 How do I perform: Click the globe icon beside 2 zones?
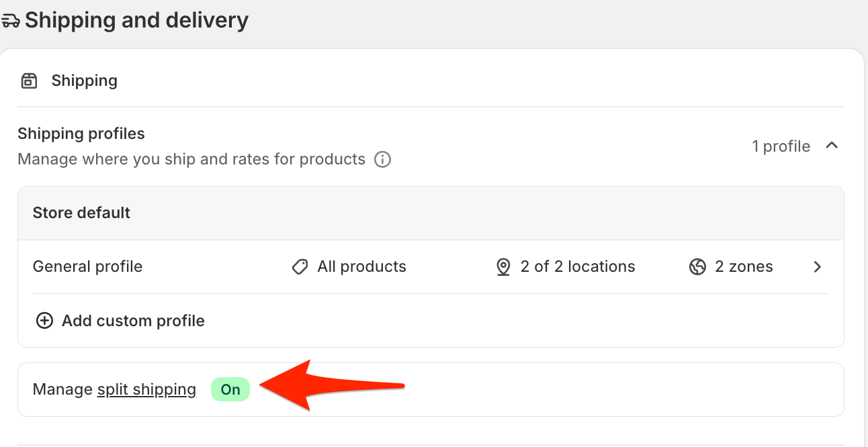[697, 267]
